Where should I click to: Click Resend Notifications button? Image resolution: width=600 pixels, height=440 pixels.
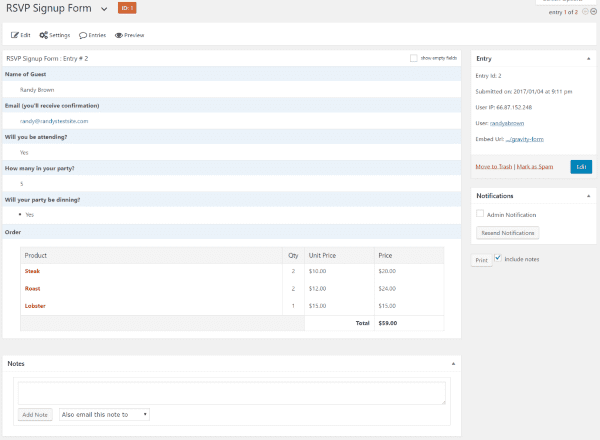click(x=507, y=233)
